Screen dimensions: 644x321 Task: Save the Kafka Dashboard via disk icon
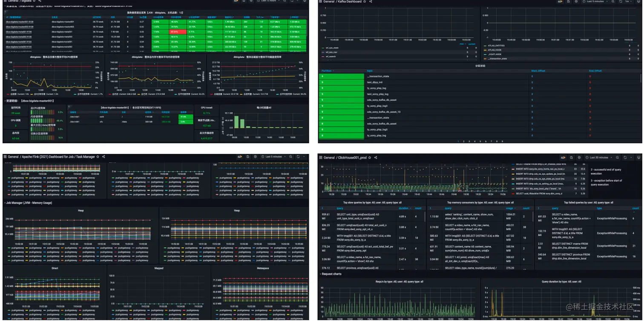click(569, 2)
